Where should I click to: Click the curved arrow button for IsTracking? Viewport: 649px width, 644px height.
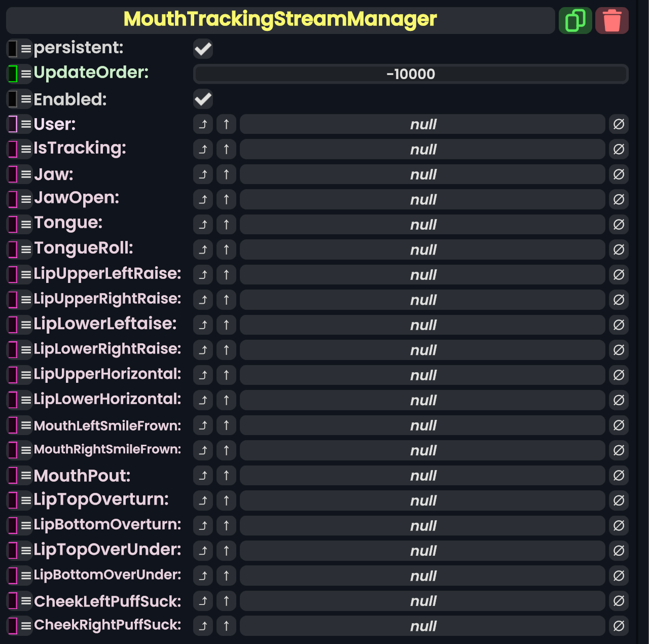coord(203,149)
